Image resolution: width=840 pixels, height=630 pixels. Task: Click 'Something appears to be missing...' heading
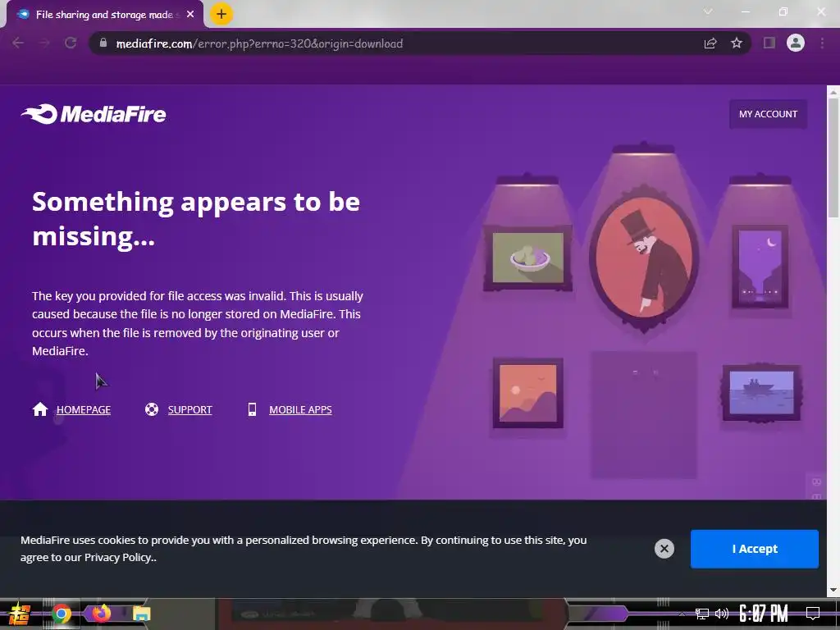196,218
